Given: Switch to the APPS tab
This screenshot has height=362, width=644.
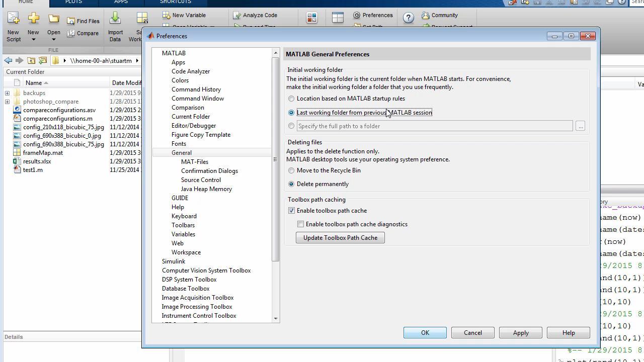Looking at the screenshot, I should [121, 2].
